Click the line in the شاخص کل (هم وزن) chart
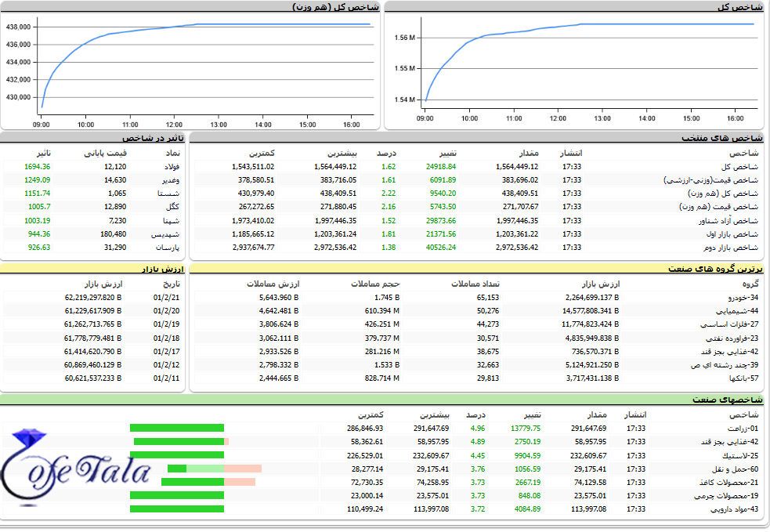This screenshot has height=532, width=770. tap(157, 30)
